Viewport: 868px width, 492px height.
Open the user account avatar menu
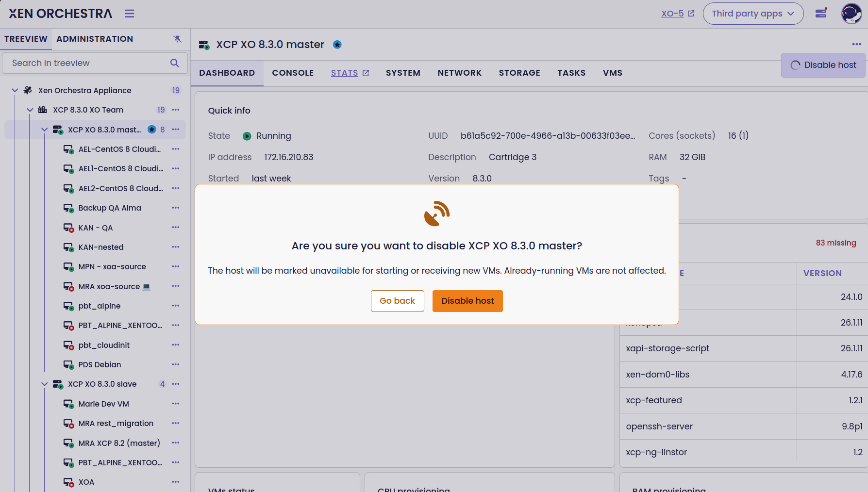coord(851,14)
